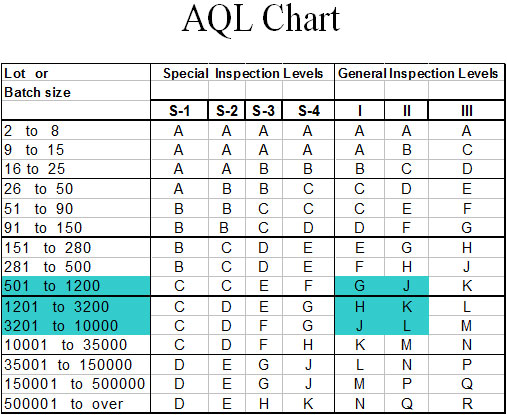Click the S-1 column header
Screen dimensions: 507x415
(179, 111)
